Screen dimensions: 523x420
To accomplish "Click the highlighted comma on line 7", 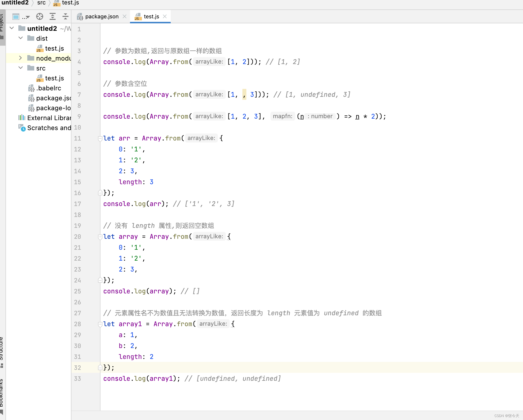I will [244, 95].
